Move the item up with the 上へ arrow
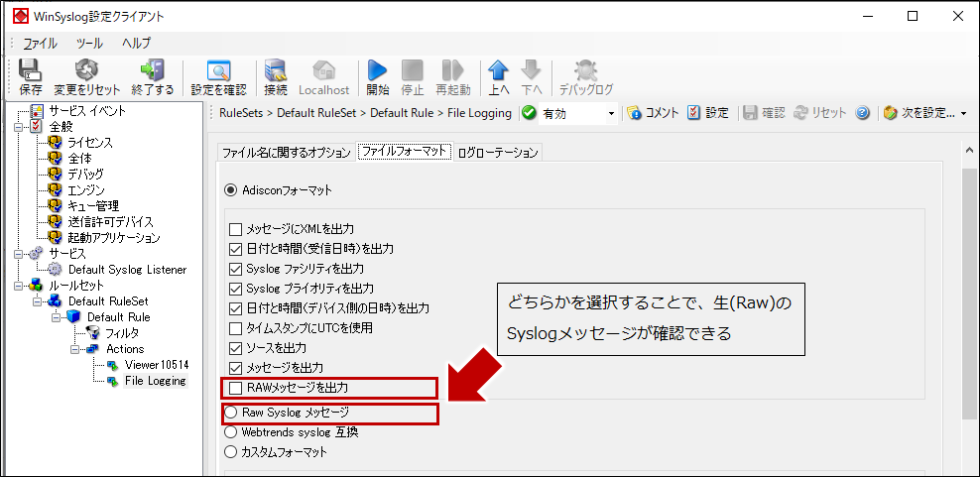This screenshot has height=477, width=980. click(498, 70)
